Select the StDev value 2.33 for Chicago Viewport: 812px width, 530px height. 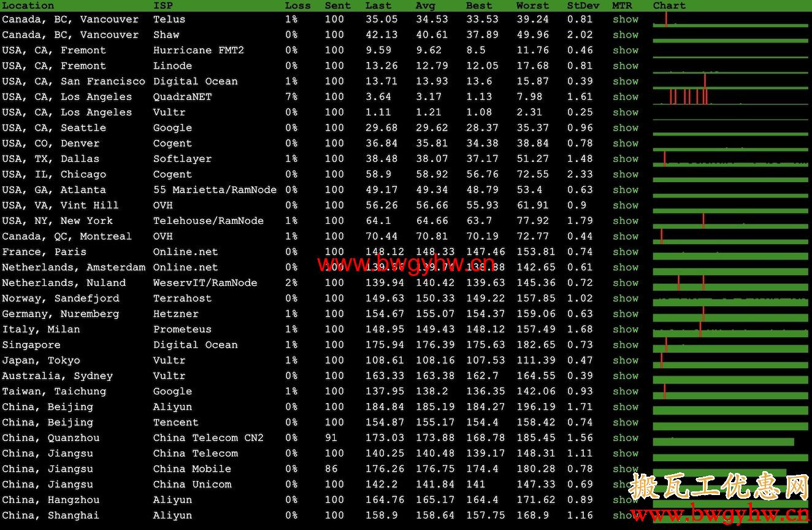pyautogui.click(x=580, y=174)
